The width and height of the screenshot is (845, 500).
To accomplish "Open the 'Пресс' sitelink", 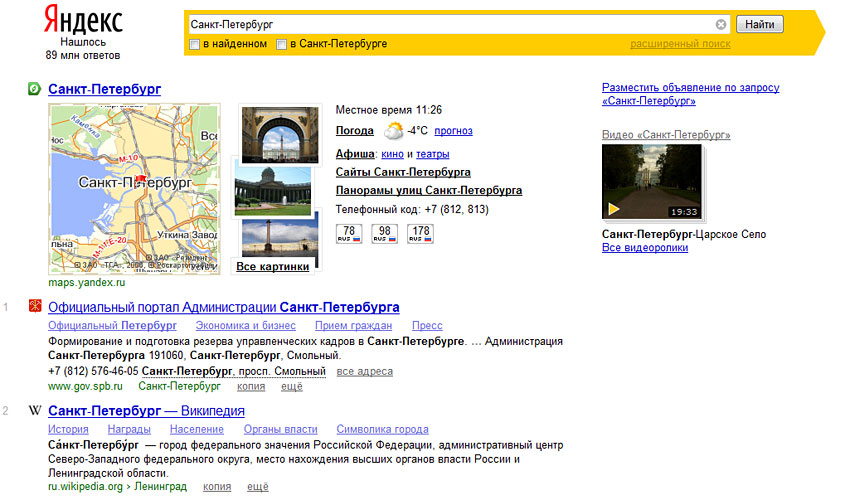I will click(427, 325).
